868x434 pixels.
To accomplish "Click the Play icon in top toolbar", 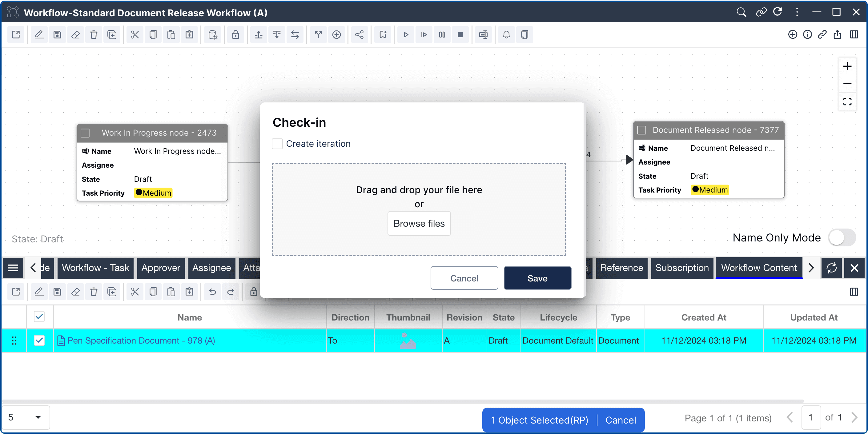I will [406, 35].
